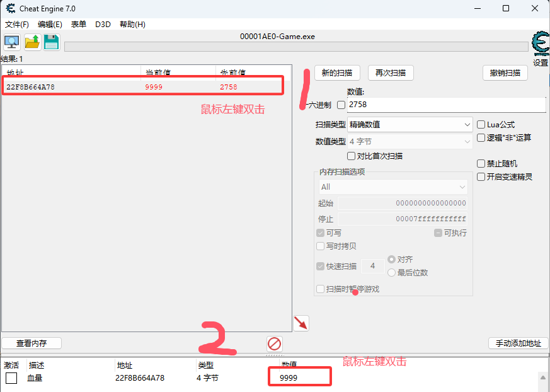This screenshot has height=392, width=550.
Task: Click the process name 00001AE0-Game.exe
Action: [x=277, y=37]
